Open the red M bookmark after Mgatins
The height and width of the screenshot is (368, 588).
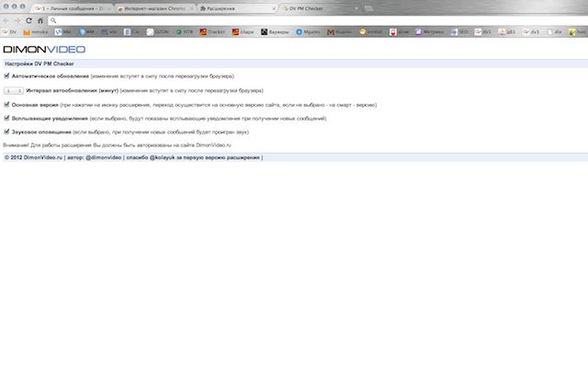339,32
